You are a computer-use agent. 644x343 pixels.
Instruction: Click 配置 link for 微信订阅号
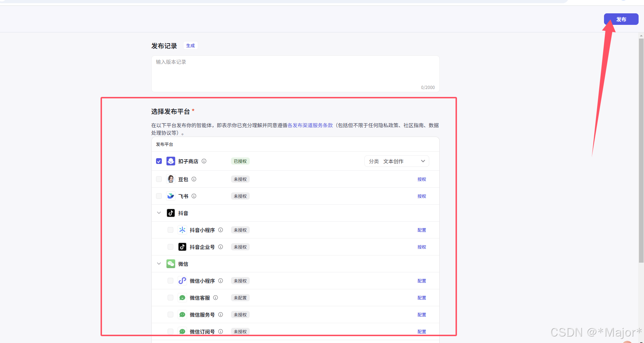tap(422, 332)
